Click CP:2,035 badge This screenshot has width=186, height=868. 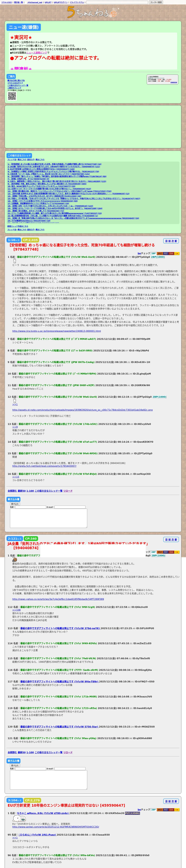(x=30, y=240)
